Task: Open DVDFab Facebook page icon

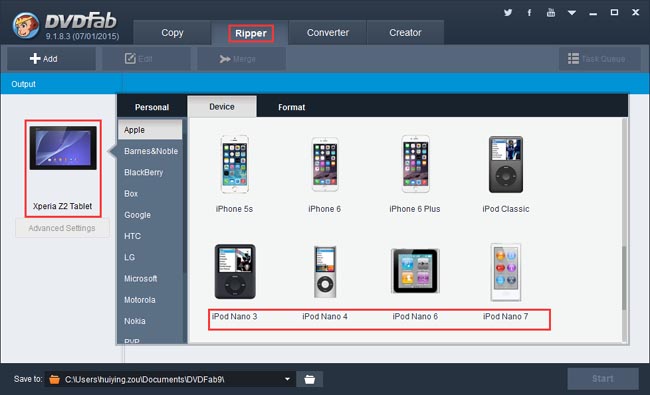Action: [529, 12]
